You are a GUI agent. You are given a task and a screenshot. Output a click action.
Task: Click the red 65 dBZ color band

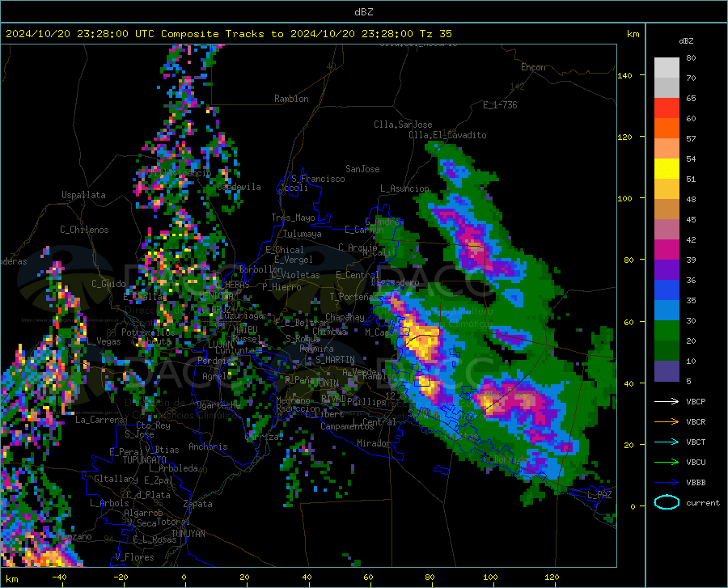pyautogui.click(x=667, y=108)
